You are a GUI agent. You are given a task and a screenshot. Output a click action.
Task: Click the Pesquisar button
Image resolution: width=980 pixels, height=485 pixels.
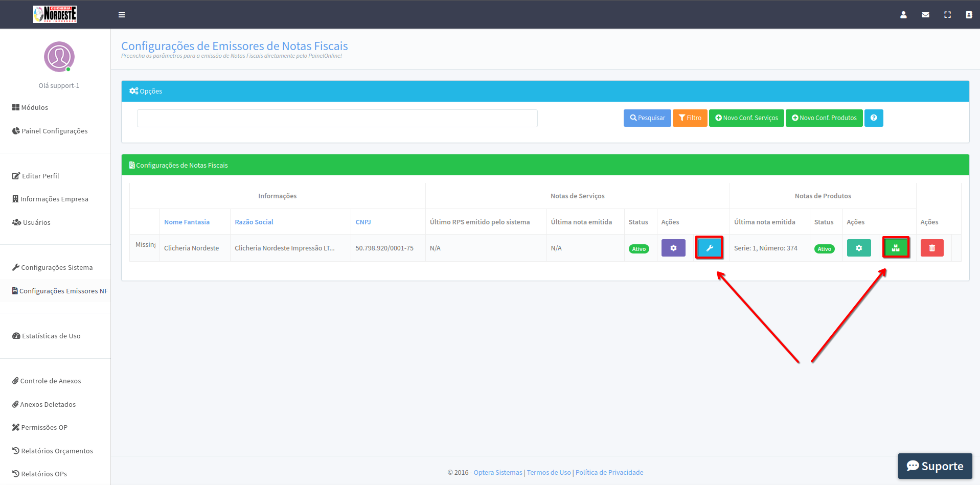point(647,118)
